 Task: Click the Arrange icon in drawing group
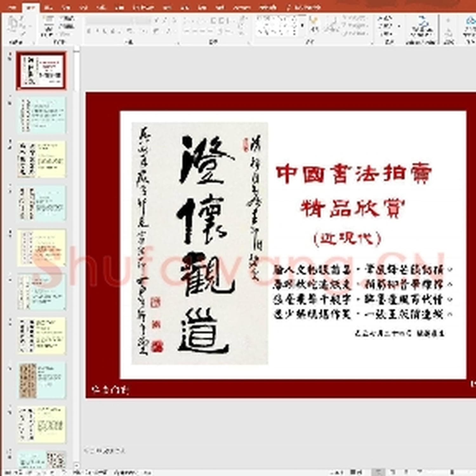(x=314, y=24)
